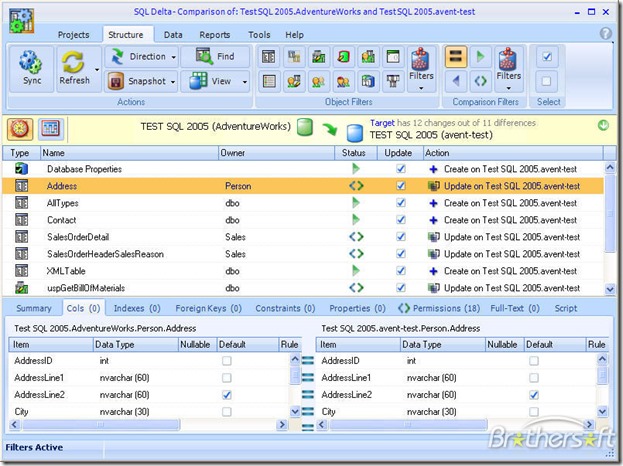Click the help question mark icon

pyautogui.click(x=606, y=34)
